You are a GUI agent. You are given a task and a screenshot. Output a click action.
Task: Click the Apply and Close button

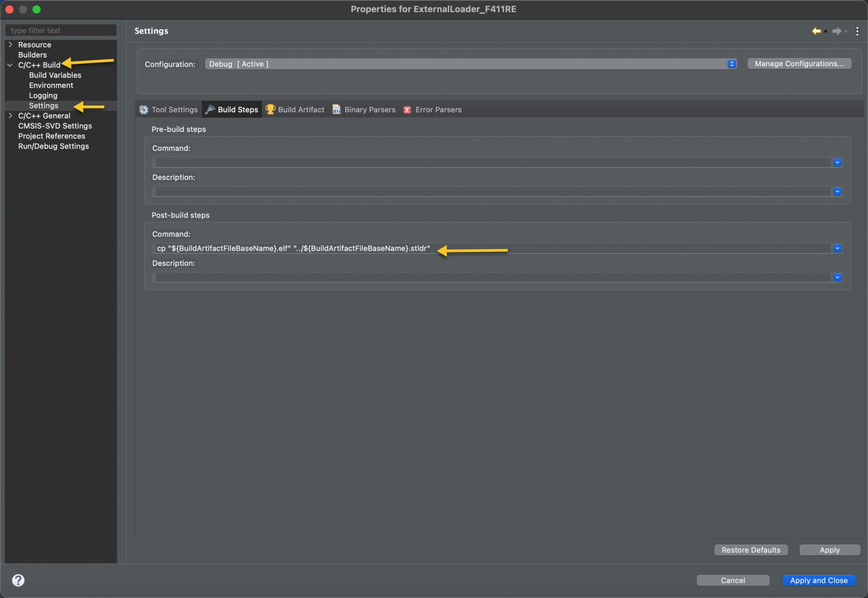tap(818, 580)
